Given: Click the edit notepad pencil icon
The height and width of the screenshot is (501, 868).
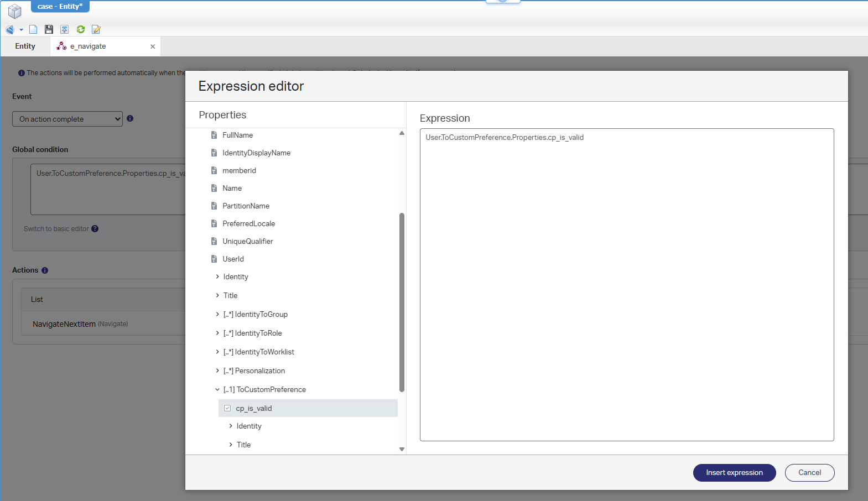Looking at the screenshot, I should (x=96, y=29).
